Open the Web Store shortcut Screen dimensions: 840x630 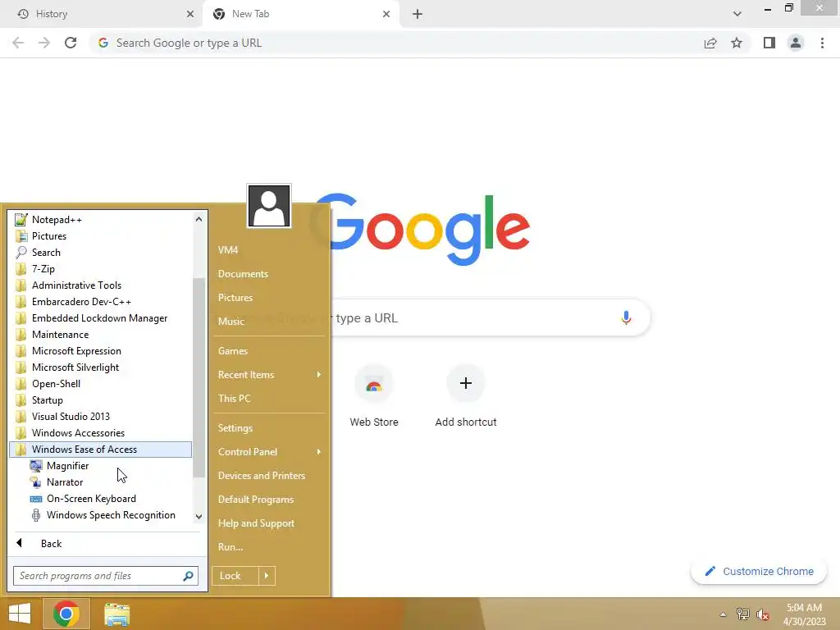click(374, 395)
